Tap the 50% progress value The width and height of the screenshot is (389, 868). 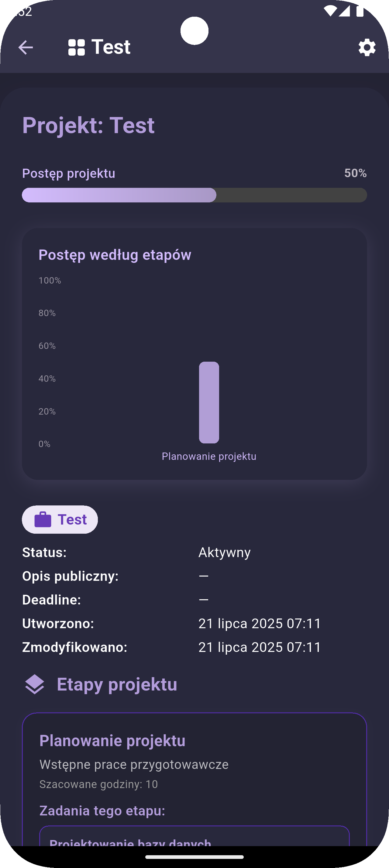(x=355, y=173)
